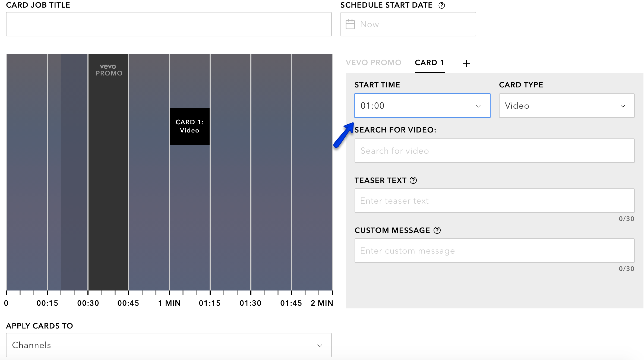The width and height of the screenshot is (644, 360).
Task: Click the Schedule Start Date help icon
Action: [x=442, y=5]
